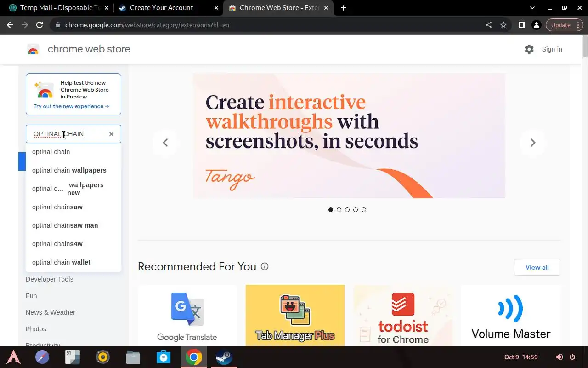The height and width of the screenshot is (368, 588).
Task: Open todoist for Chrome extension card
Action: point(403,316)
